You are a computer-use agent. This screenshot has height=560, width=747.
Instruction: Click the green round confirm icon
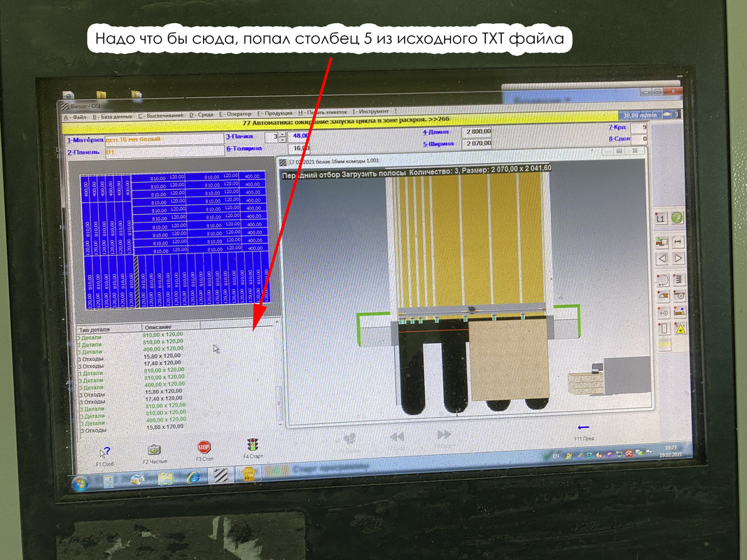(x=677, y=218)
